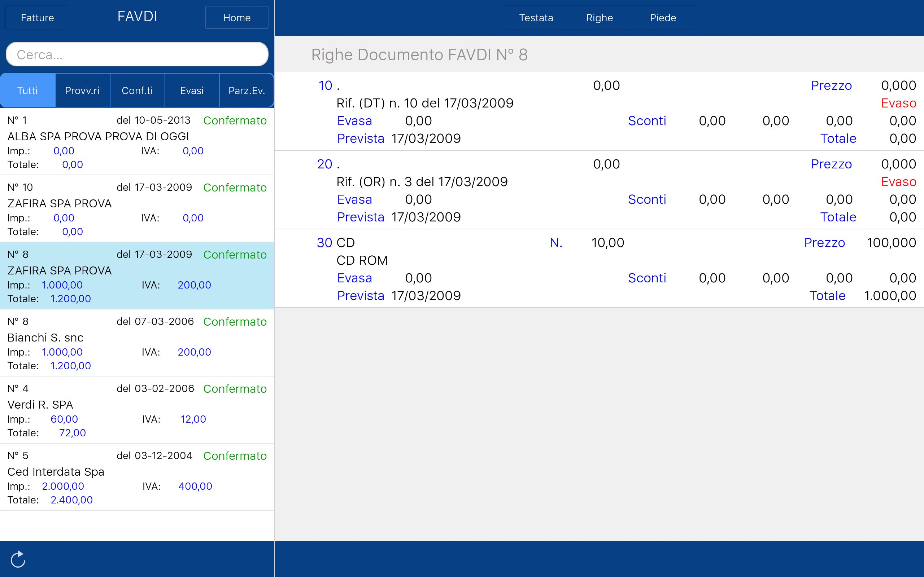Switch filter to Provv.ri
Image resolution: width=924 pixels, height=577 pixels.
click(82, 91)
